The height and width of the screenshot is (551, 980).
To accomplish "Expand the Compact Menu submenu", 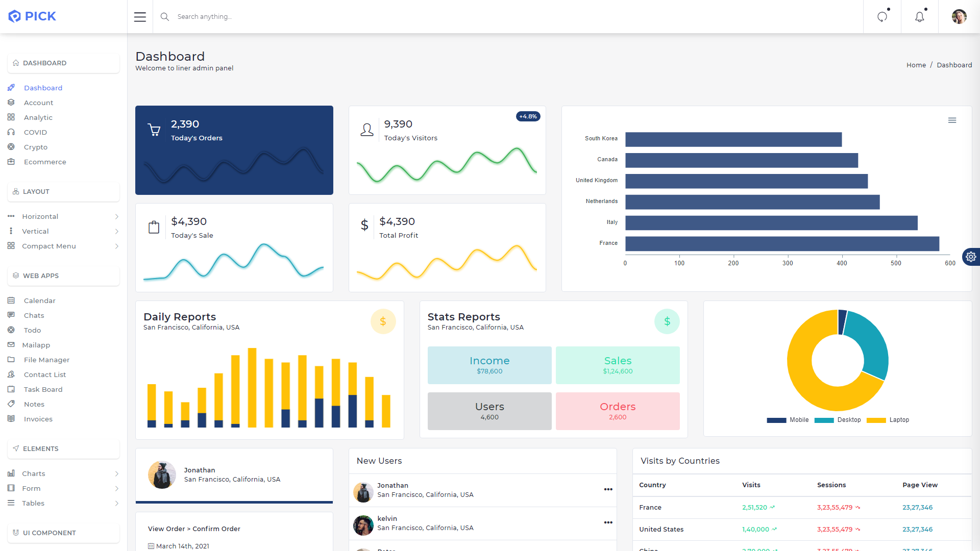I will point(63,246).
